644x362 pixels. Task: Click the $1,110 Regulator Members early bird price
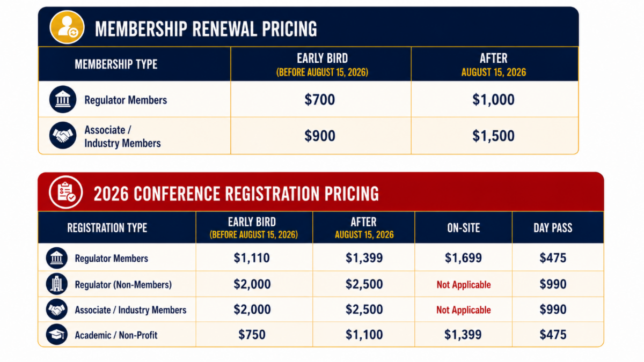coord(252,258)
